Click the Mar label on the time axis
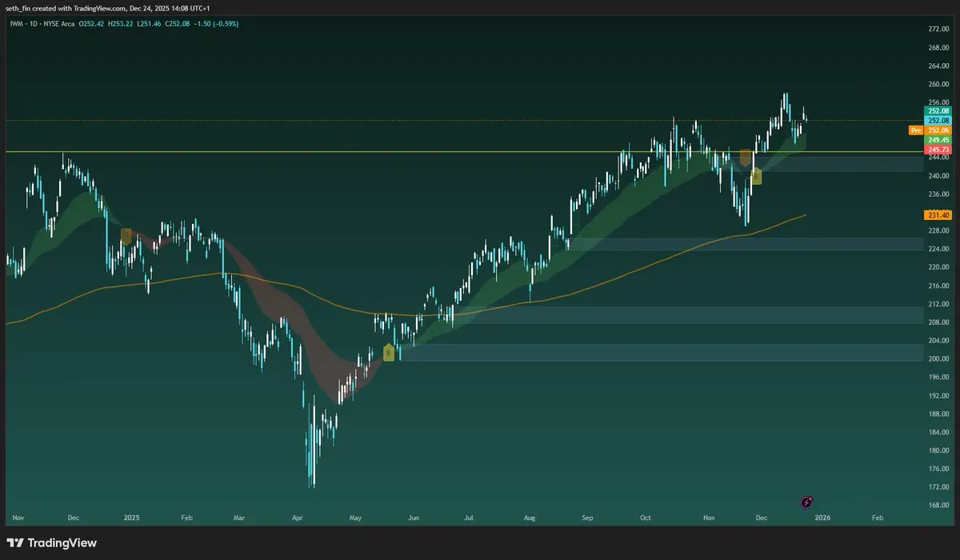The image size is (960, 560). coord(239,518)
